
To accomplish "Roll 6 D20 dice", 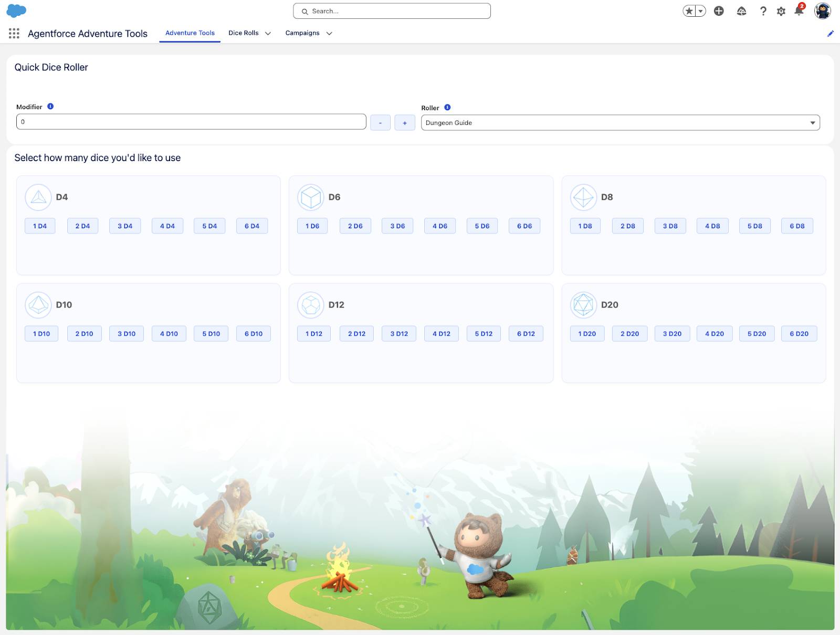I will (x=799, y=333).
